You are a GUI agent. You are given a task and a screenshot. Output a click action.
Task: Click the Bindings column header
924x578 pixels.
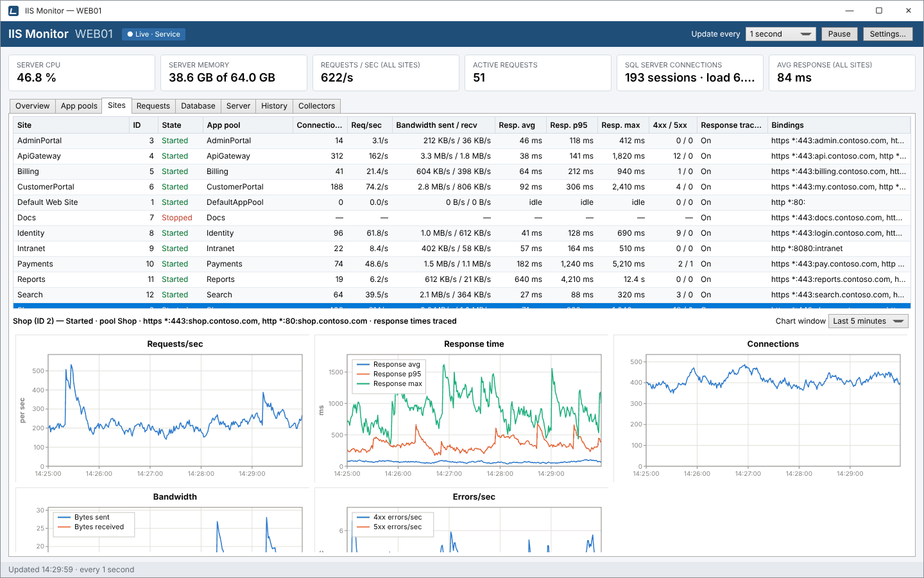(839, 125)
